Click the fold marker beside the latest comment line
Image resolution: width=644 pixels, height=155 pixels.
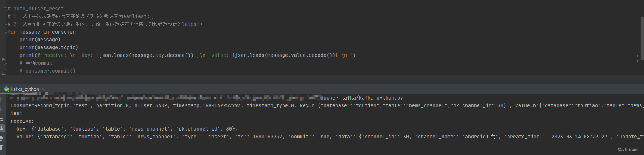(6, 24)
